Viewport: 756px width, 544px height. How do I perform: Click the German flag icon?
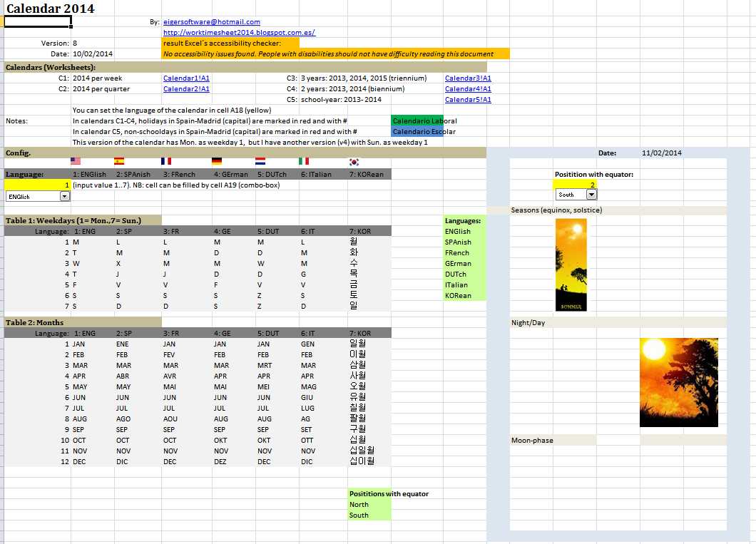pos(217,162)
